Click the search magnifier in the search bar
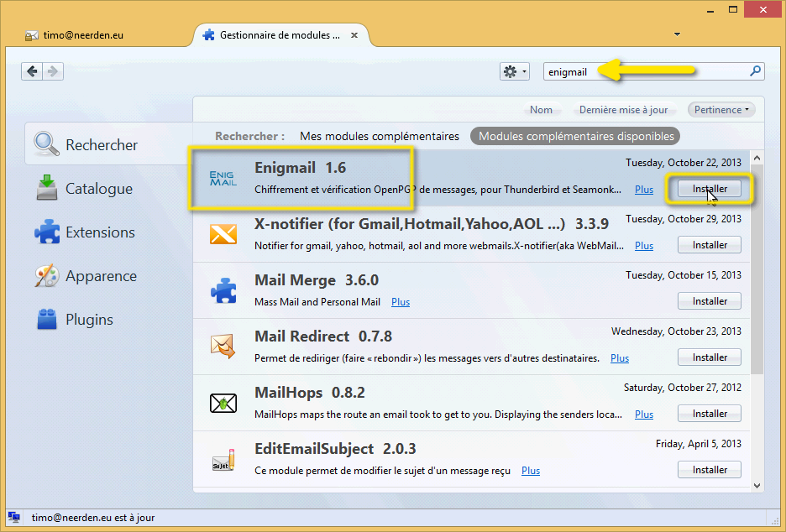Screen dimensions: 786x532 (x=755, y=71)
